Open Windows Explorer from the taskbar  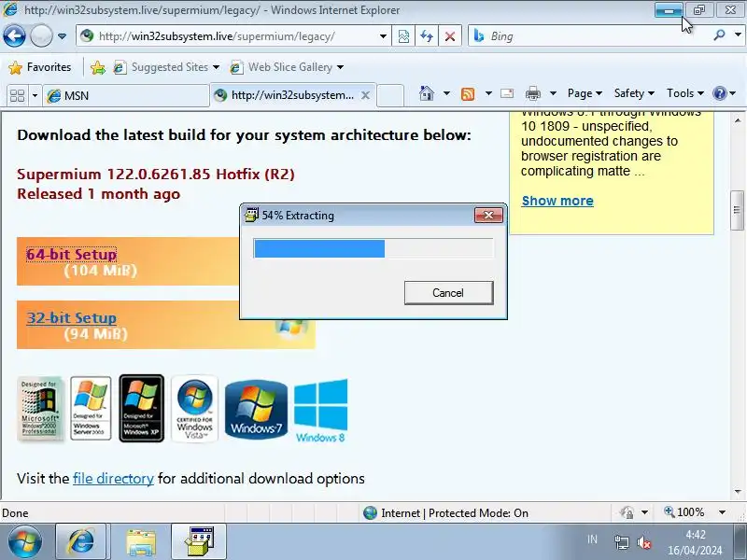coord(141,542)
